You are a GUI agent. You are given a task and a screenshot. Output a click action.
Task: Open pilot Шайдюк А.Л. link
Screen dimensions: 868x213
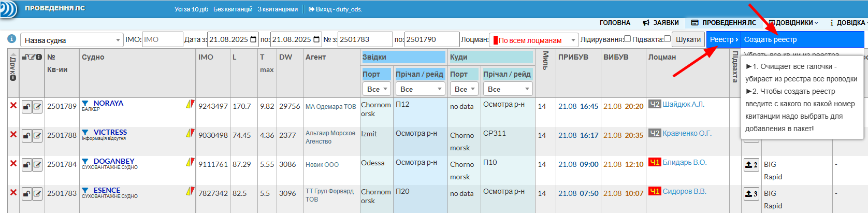[x=683, y=104]
